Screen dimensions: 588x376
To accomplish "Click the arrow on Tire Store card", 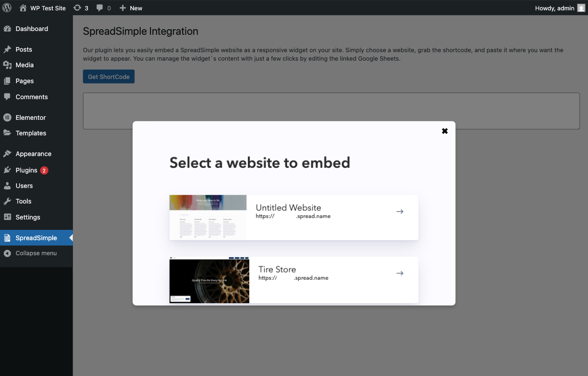I will (x=400, y=273).
